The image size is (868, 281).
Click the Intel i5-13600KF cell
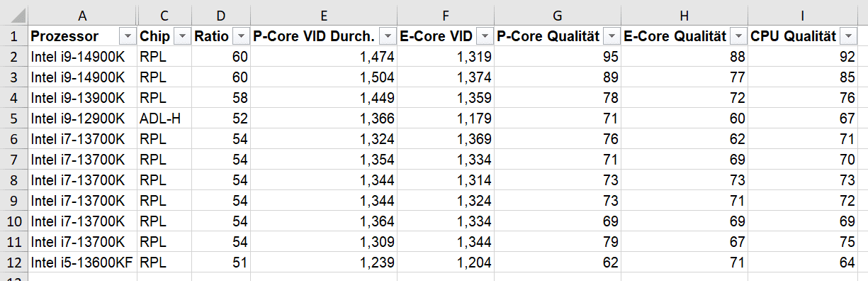(x=82, y=263)
